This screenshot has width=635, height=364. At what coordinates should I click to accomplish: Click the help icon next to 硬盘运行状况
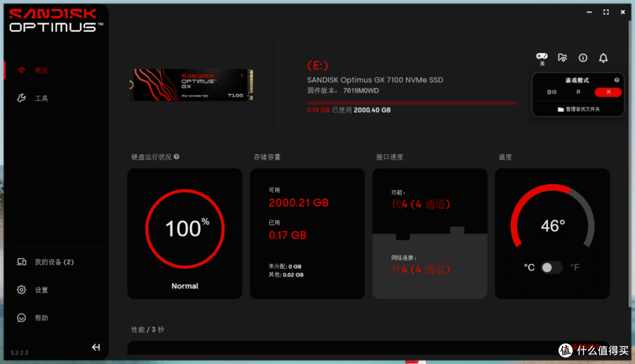coord(176,156)
